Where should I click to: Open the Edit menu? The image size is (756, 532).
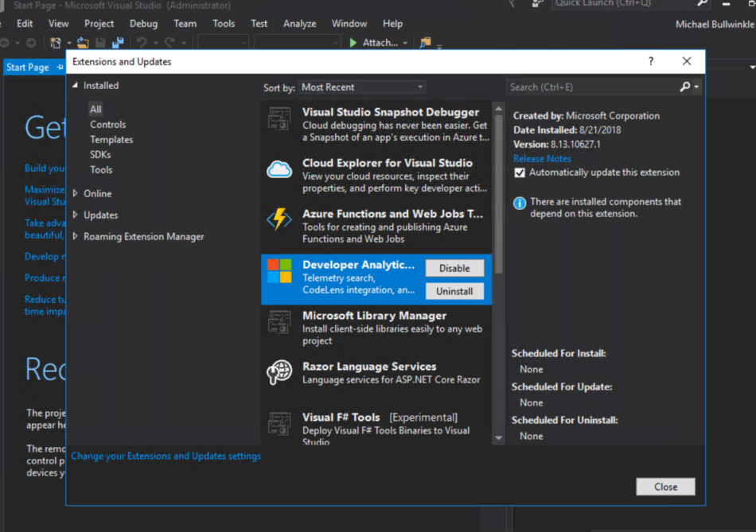tap(25, 24)
